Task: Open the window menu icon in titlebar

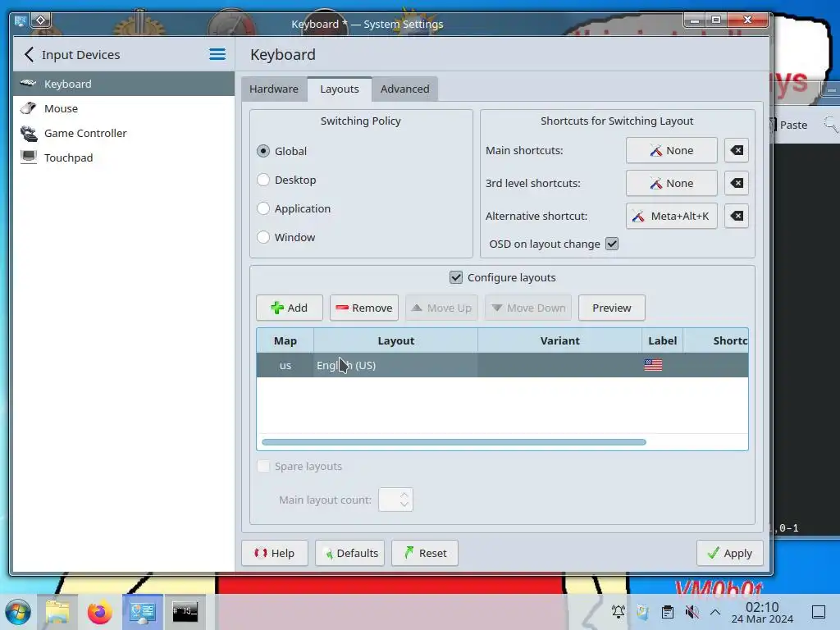Action: pos(21,21)
